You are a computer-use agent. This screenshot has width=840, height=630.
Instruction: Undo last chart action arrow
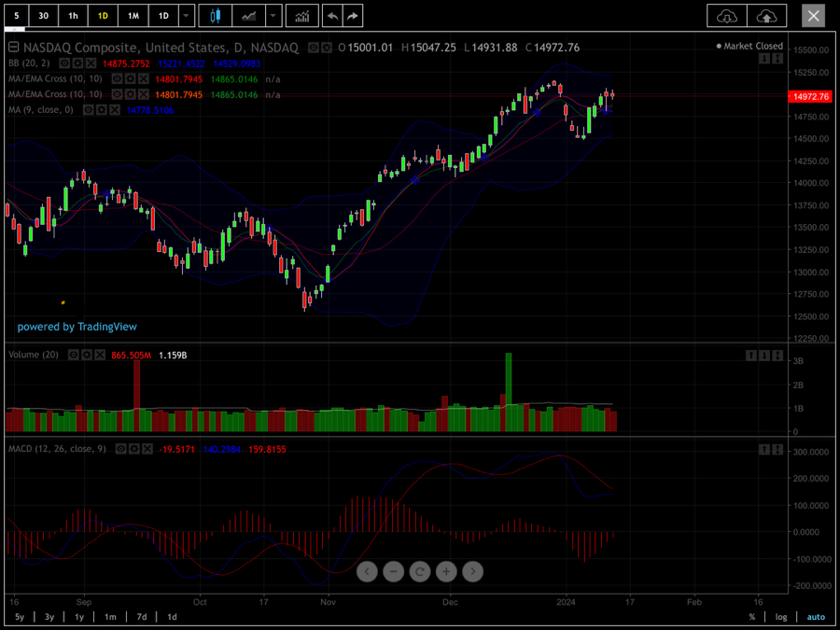[x=332, y=16]
